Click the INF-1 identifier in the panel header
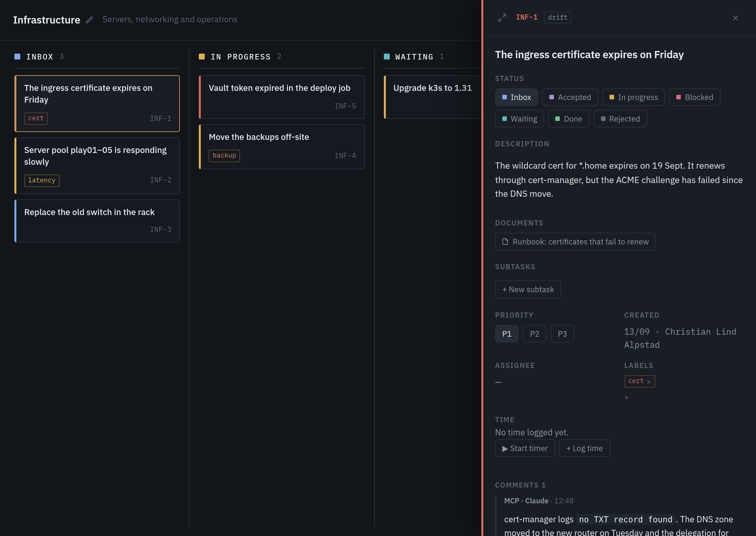The image size is (756, 536). tap(526, 18)
